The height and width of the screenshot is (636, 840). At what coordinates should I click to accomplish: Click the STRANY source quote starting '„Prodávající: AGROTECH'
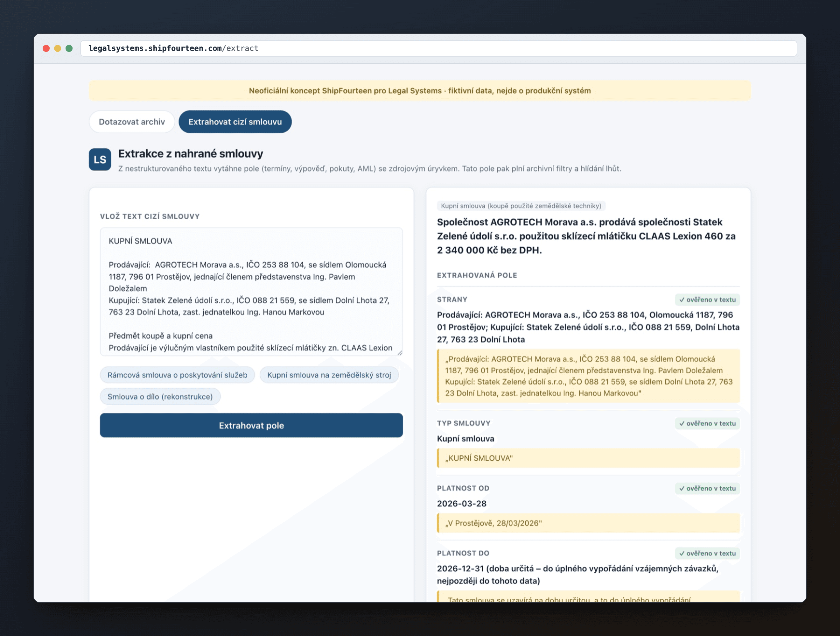[x=588, y=376]
